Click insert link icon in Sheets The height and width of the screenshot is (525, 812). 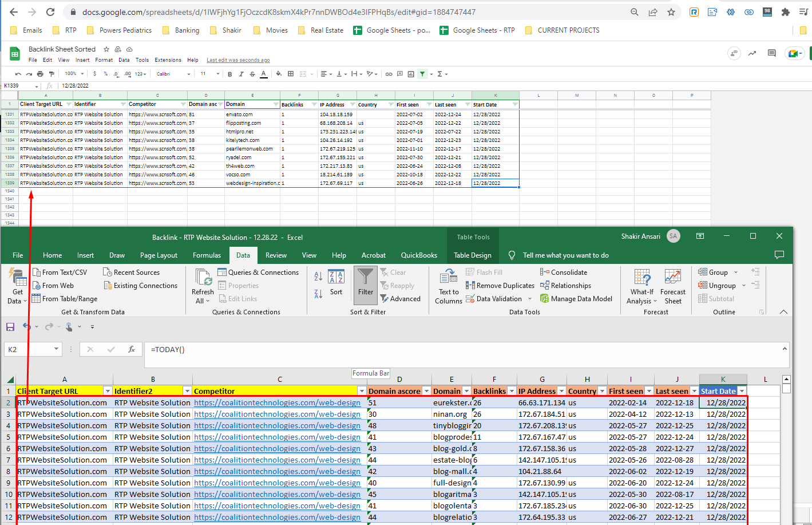click(389, 74)
